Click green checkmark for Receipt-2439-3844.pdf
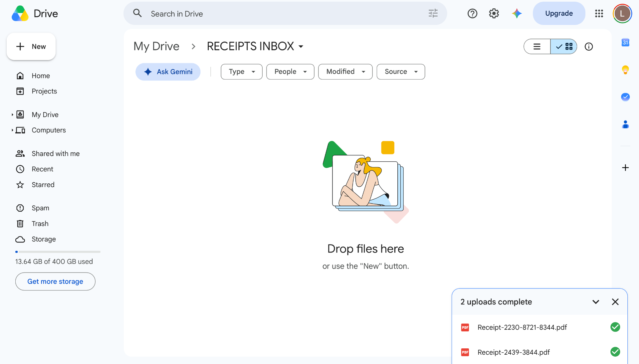Image resolution: width=639 pixels, height=364 pixels. (x=615, y=352)
